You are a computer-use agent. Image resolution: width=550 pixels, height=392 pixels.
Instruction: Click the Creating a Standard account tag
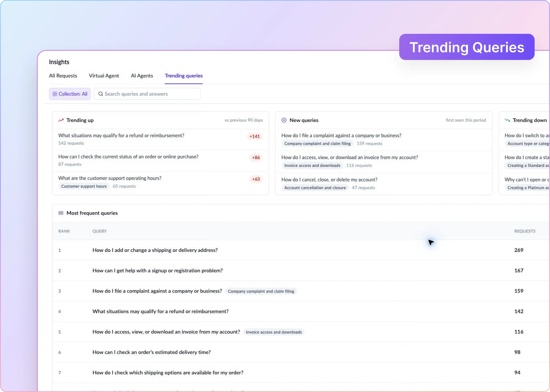click(527, 165)
